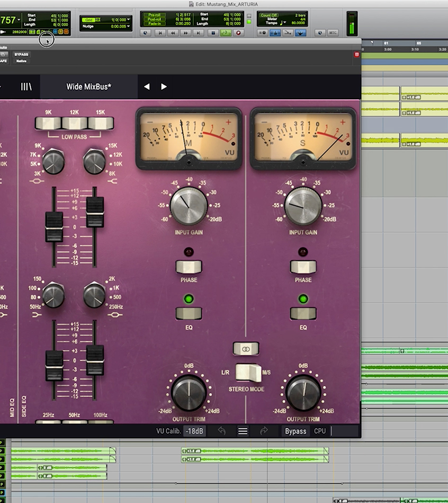Click the Mid channel VU meter
This screenshot has height=503, width=448.
pyautogui.click(x=189, y=138)
